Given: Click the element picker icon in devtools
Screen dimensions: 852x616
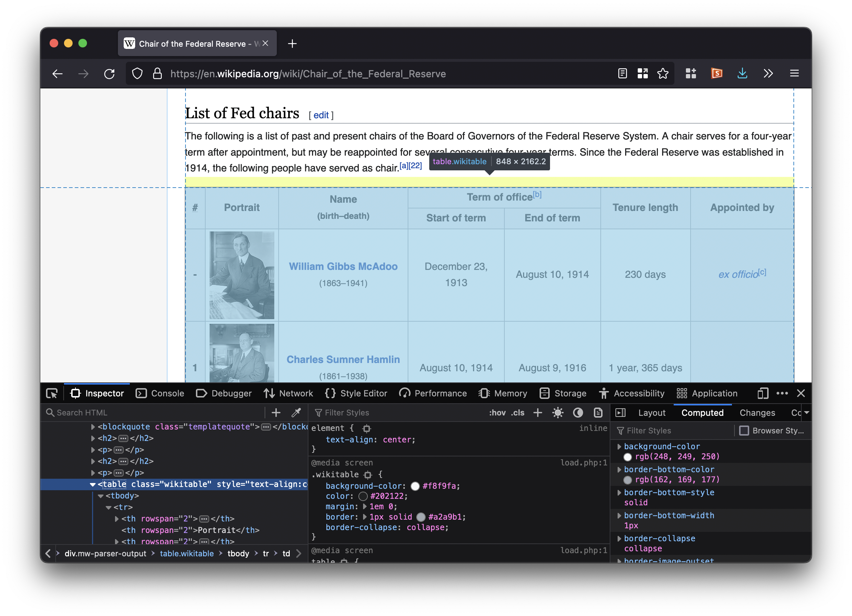Looking at the screenshot, I should tap(52, 393).
